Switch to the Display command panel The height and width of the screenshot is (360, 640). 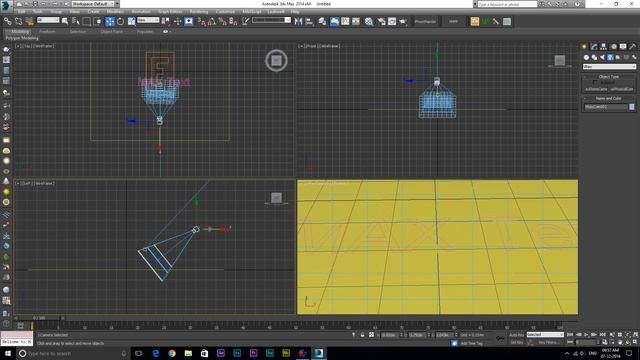[x=623, y=47]
